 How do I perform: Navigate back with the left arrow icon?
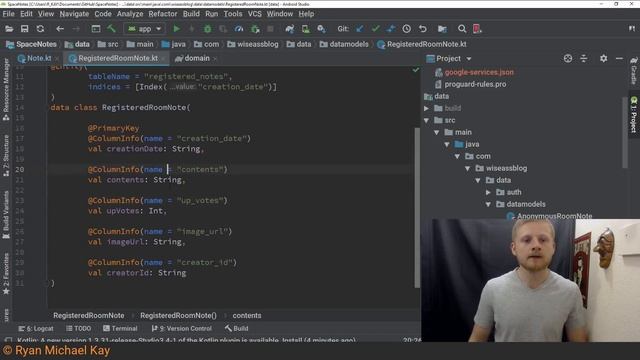(60, 29)
